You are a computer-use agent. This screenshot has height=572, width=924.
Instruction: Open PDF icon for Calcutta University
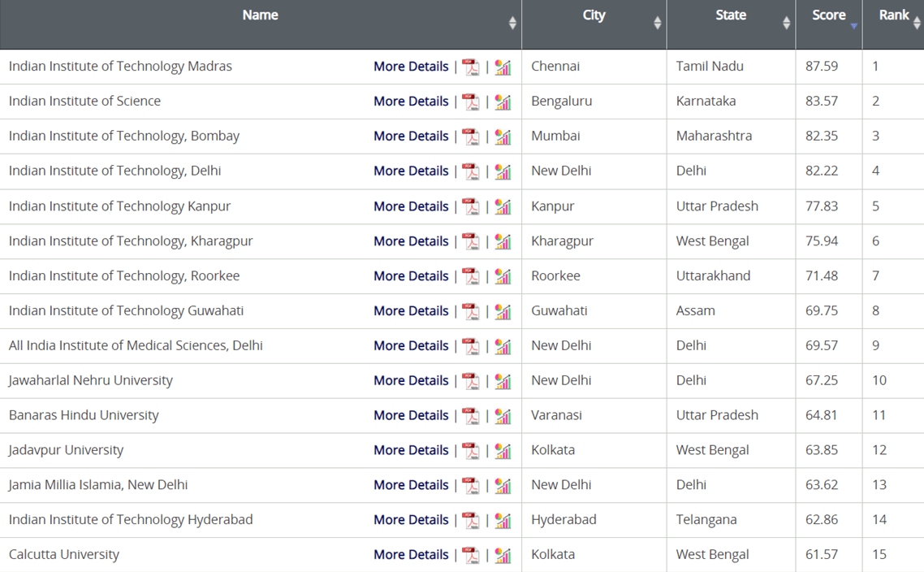tap(471, 556)
